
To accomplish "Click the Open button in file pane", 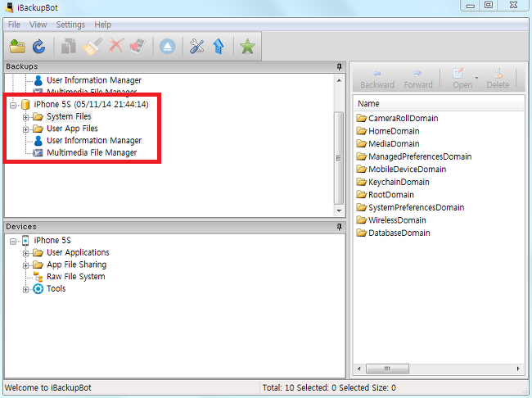I will tap(462, 79).
